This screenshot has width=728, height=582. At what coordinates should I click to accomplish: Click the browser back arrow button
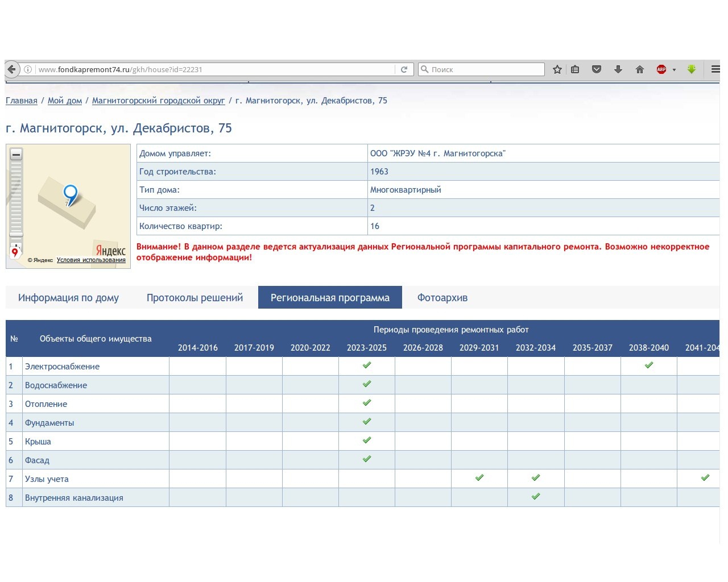12,69
